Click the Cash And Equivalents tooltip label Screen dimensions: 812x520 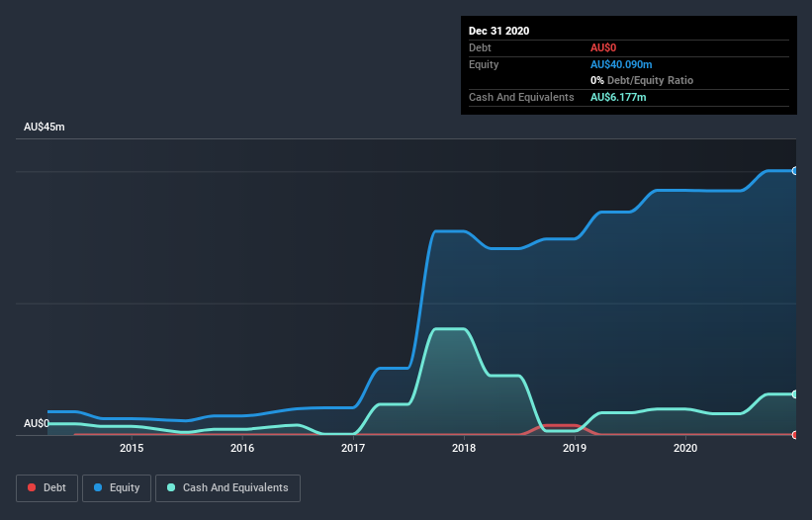pyautogui.click(x=521, y=97)
